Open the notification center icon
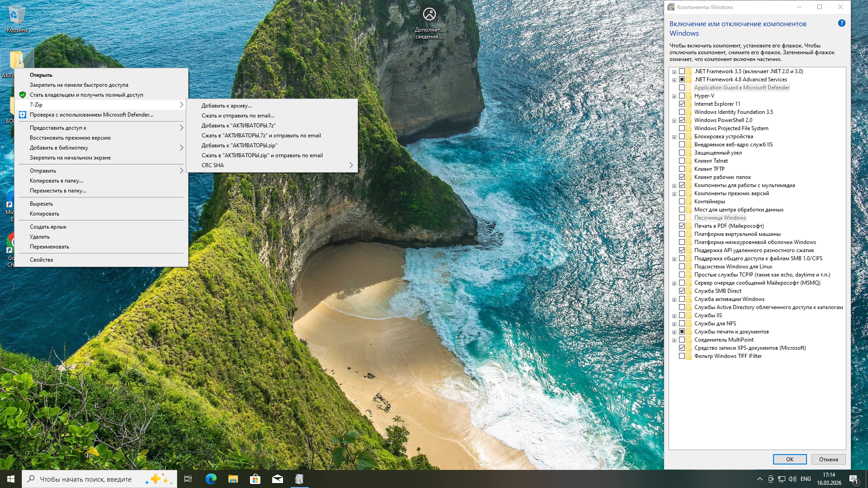Image resolution: width=868 pixels, height=488 pixels. 854,479
